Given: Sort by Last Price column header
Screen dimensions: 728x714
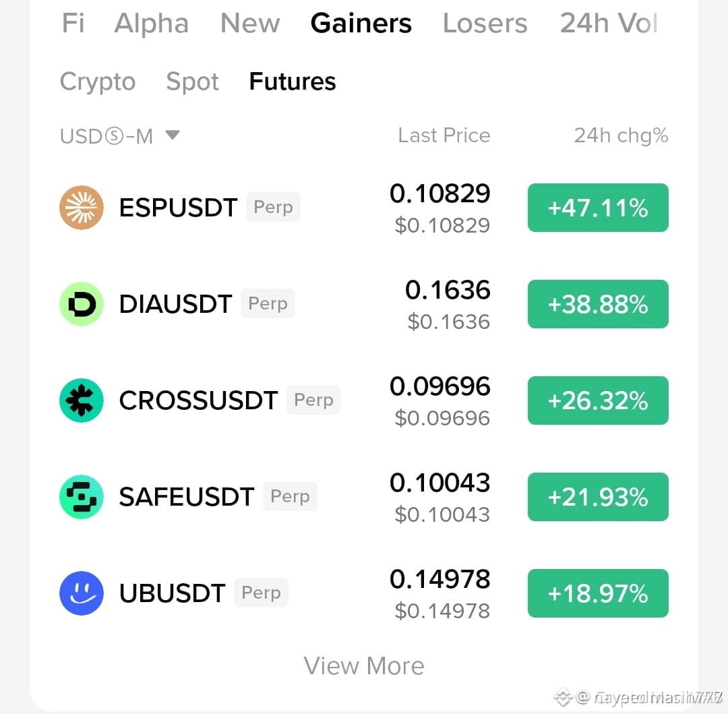Looking at the screenshot, I should coord(444,136).
